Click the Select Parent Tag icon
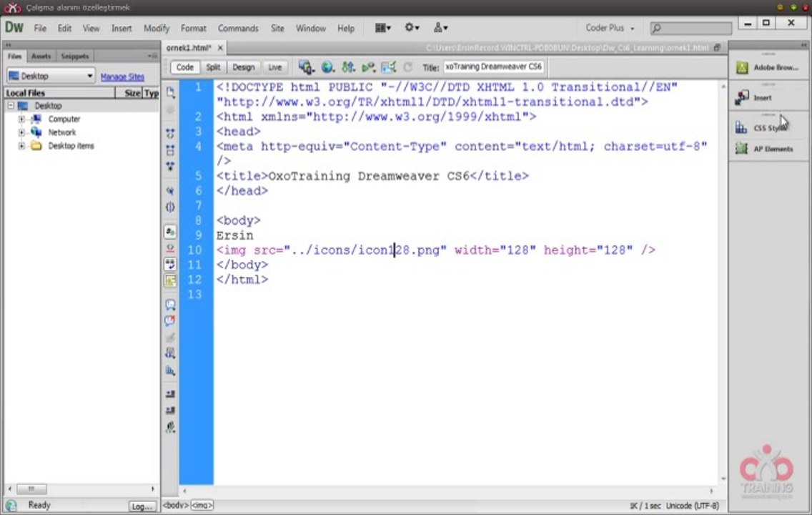This screenshot has width=812, height=515. pos(170,191)
